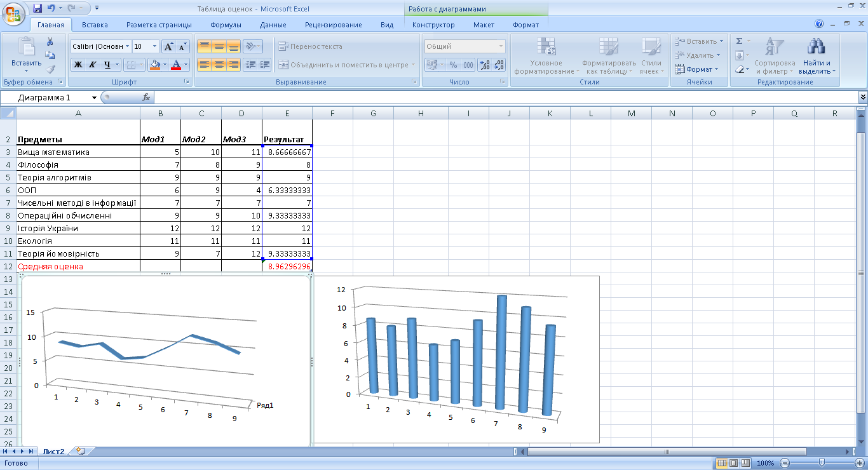Click the formula bar input field

click(x=505, y=97)
